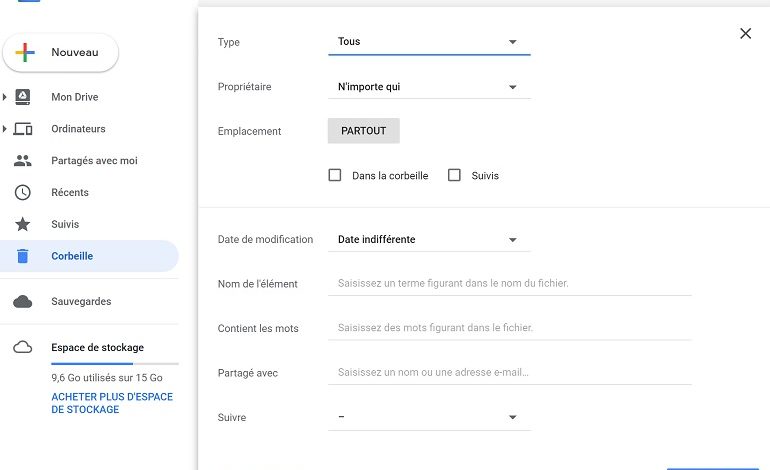Screen dimensions: 770x470
Task: Open the Suivre dropdown
Action: point(428,417)
